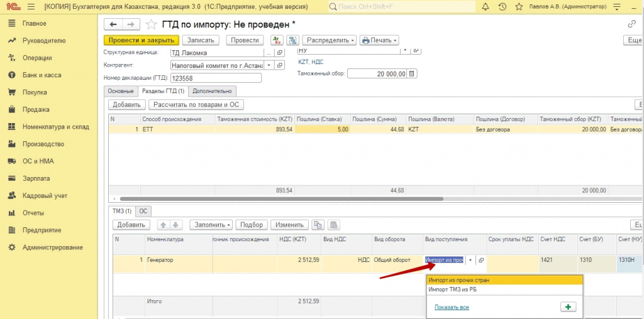Open notifications bell icon
Image resolution: width=644 pixels, height=319 pixels.
[x=486, y=6]
